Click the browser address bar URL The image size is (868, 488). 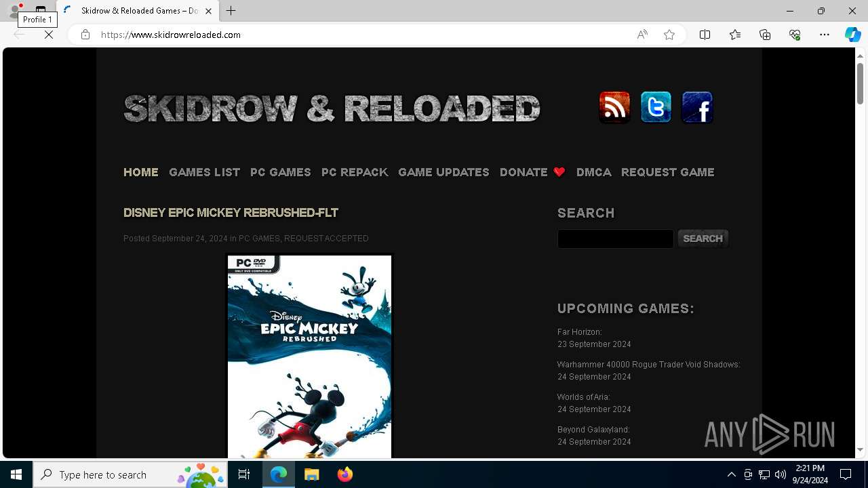pos(171,35)
